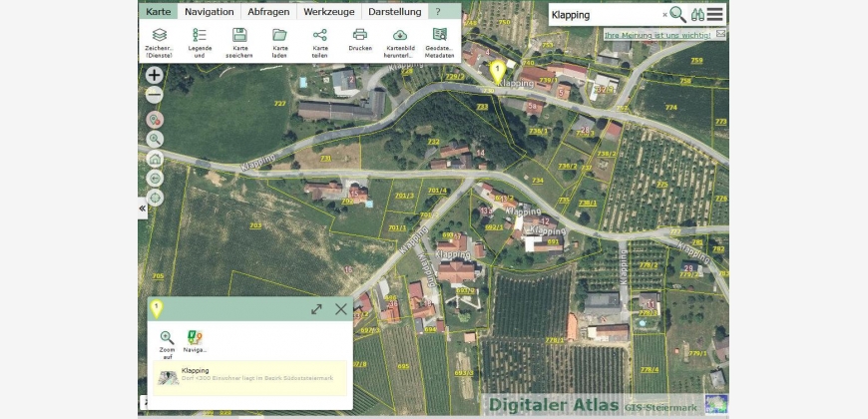Open the hamburger menu next to search
Viewport: 868px width, 419px height.
pos(715,14)
